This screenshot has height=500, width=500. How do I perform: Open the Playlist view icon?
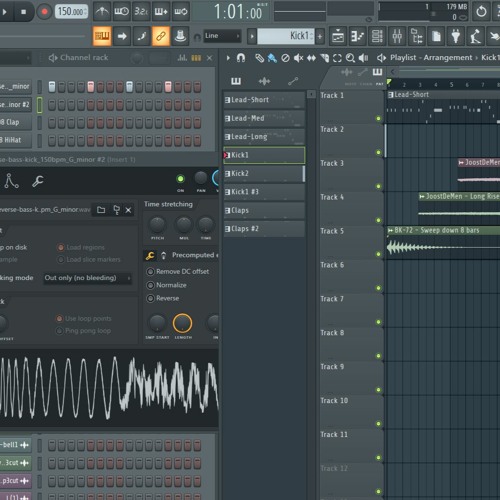338,36
